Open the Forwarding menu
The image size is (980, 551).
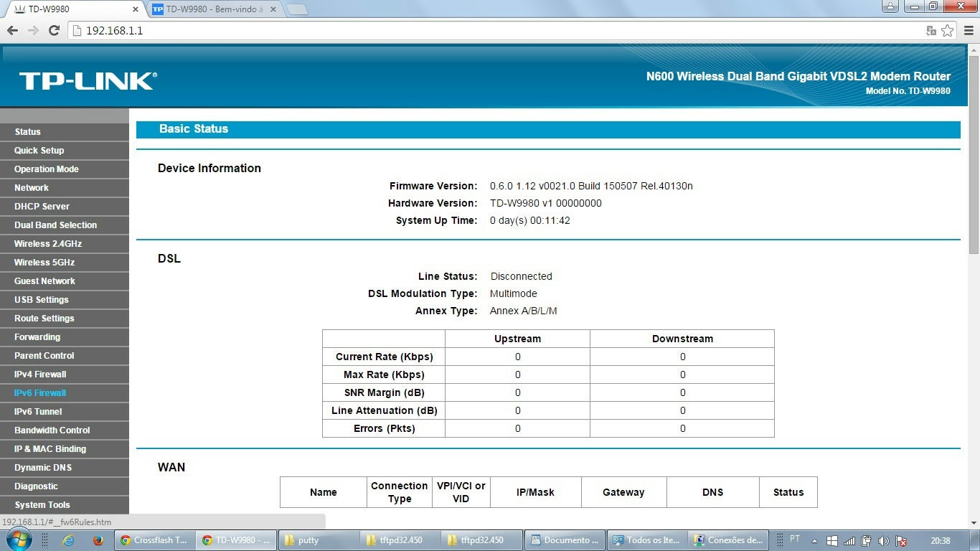pos(65,336)
